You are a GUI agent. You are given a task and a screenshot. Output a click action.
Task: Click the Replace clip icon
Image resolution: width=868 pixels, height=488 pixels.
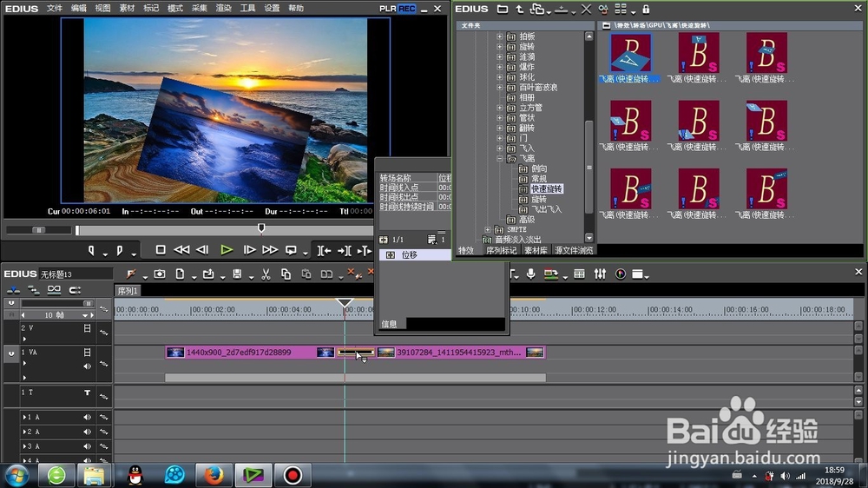[326, 274]
